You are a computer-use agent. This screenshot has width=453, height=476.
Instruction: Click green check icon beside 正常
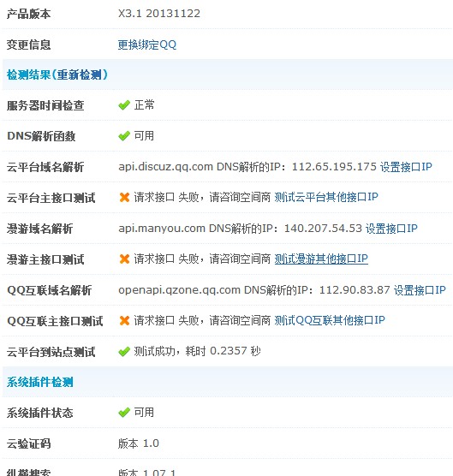point(124,105)
